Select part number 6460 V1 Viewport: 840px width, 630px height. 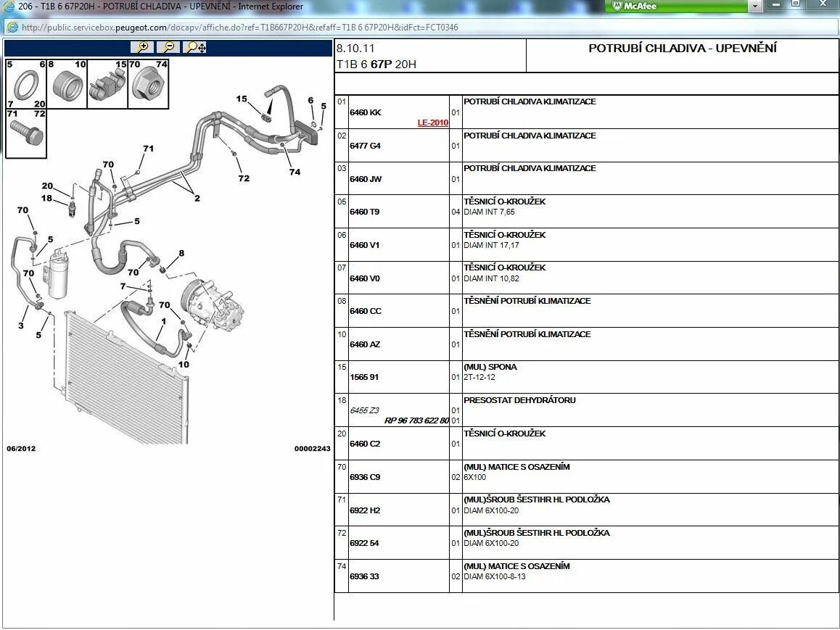point(364,245)
